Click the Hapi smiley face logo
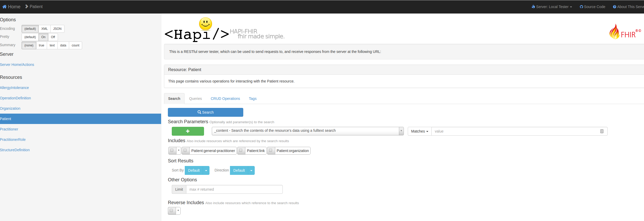Viewport: 644px width, 221px height. (x=205, y=24)
